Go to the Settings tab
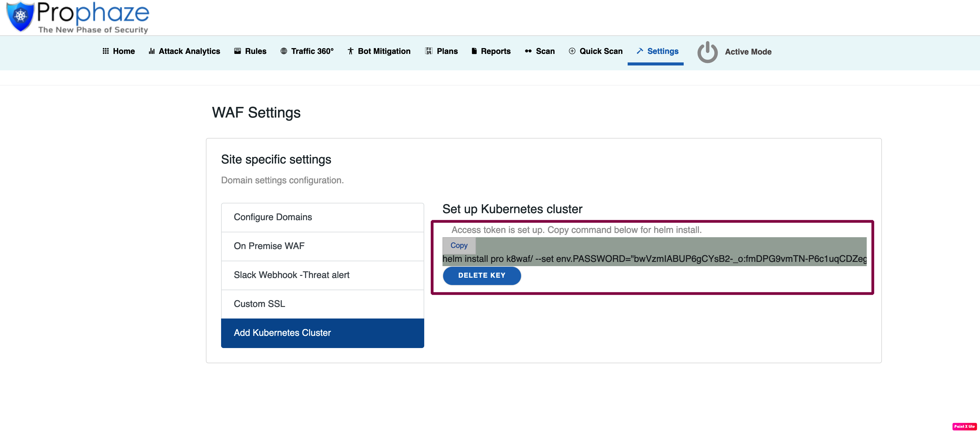The height and width of the screenshot is (433, 980). [x=662, y=51]
